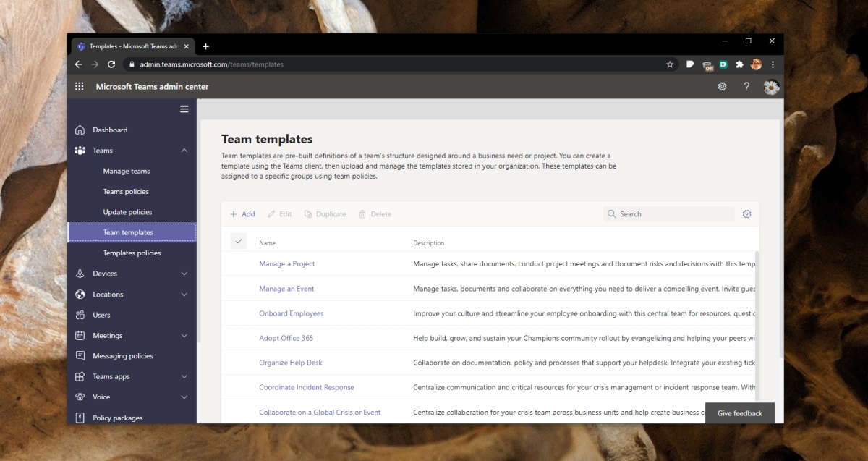Open a new browser tab
The image size is (868, 461).
point(206,46)
